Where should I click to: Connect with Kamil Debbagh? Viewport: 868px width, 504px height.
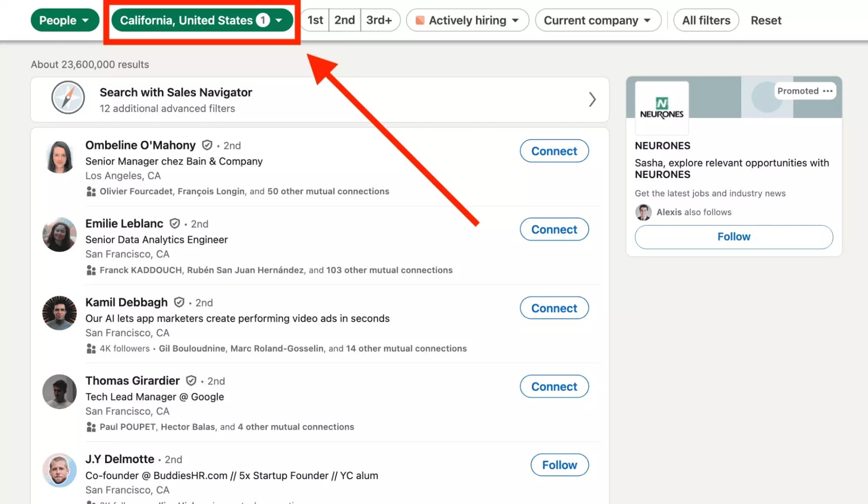[554, 308]
